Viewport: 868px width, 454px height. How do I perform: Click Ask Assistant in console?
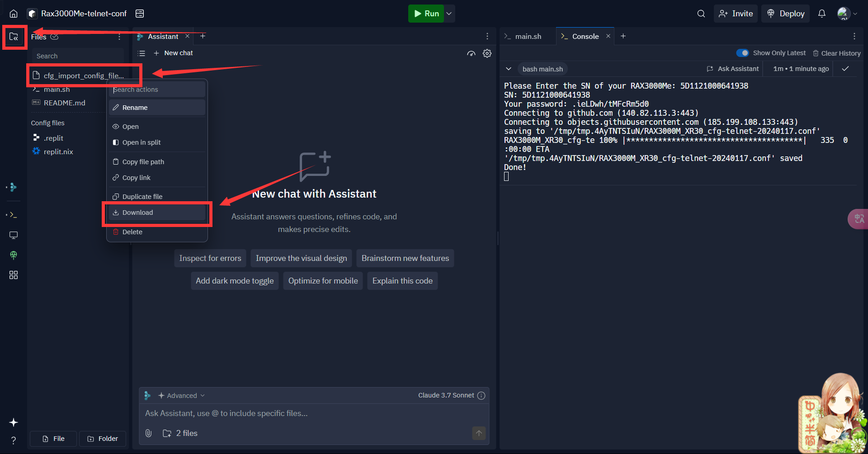pyautogui.click(x=733, y=69)
